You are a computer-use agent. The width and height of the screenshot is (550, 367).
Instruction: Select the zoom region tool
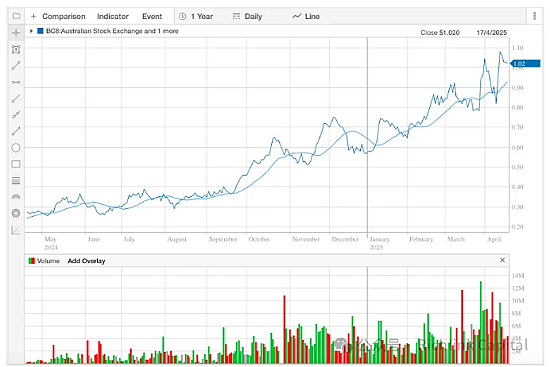click(16, 49)
